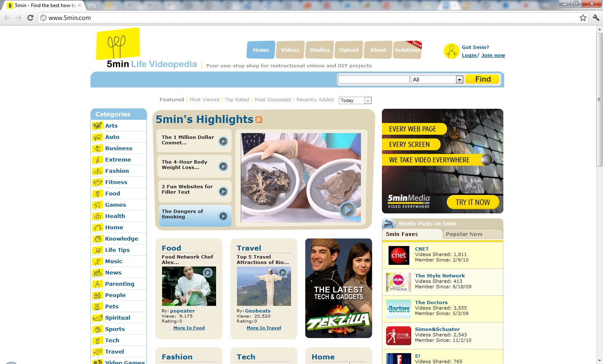This screenshot has width=603, height=364.
Task: Click the page vertical scrollbar thumb
Action: coord(599,100)
